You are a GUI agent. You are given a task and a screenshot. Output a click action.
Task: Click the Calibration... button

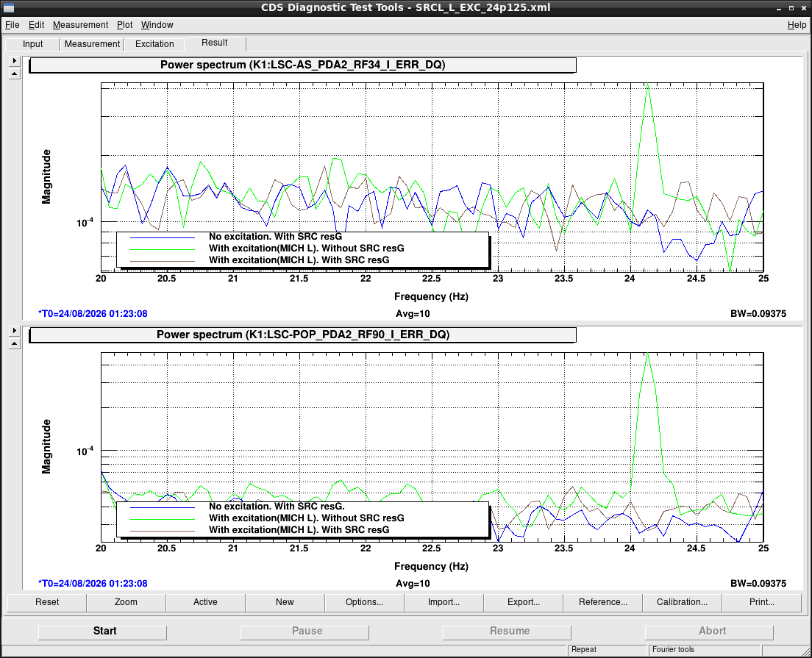click(682, 602)
